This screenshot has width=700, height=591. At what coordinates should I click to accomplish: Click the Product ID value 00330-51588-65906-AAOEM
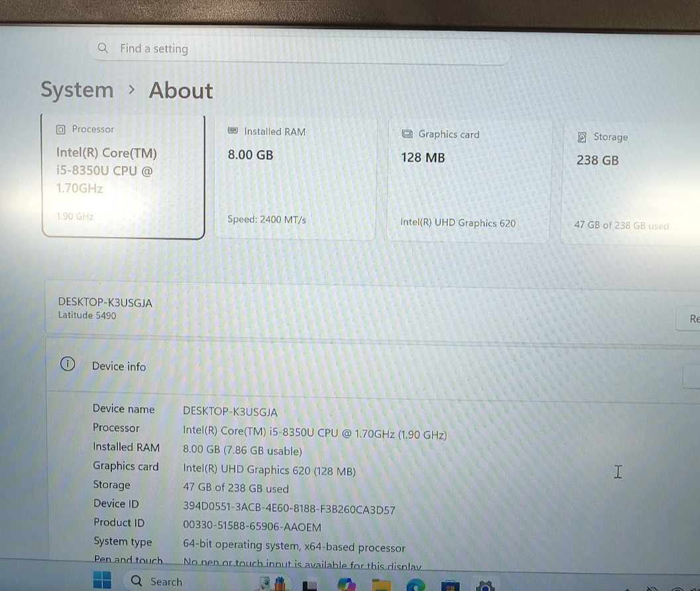pyautogui.click(x=253, y=526)
